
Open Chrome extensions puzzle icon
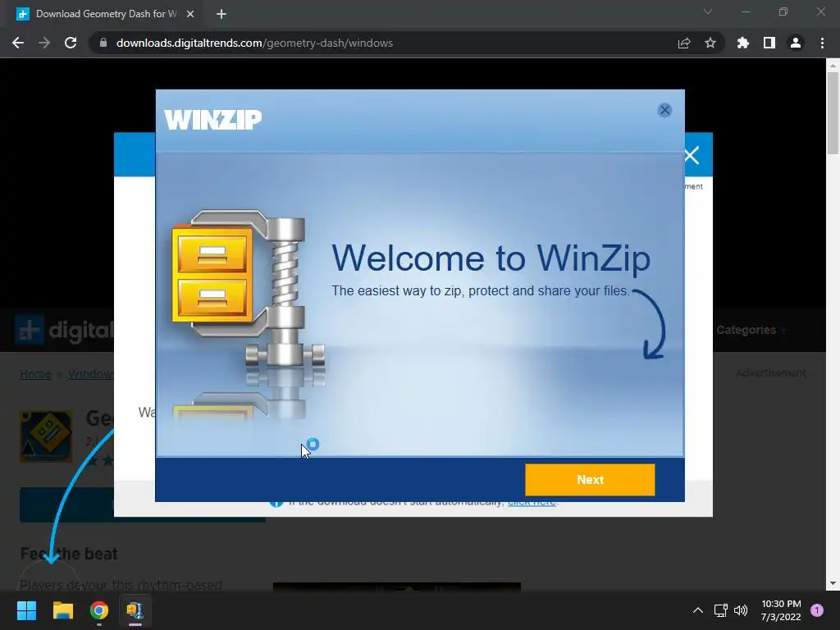pos(743,43)
